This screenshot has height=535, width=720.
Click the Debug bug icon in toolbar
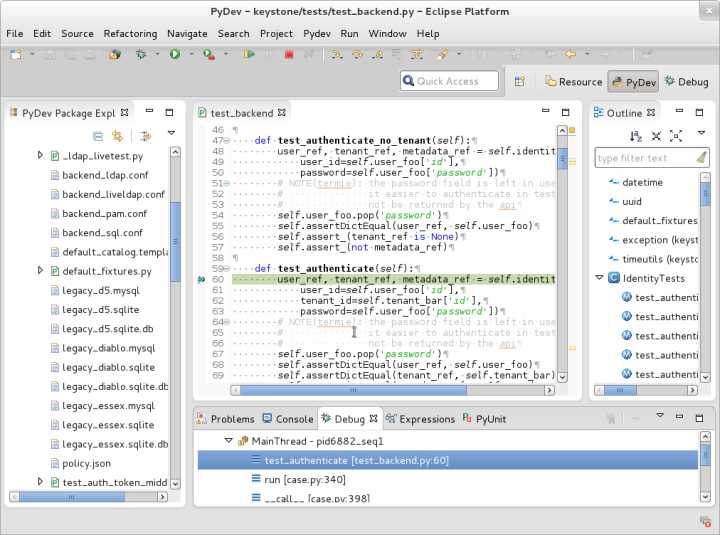pos(141,54)
